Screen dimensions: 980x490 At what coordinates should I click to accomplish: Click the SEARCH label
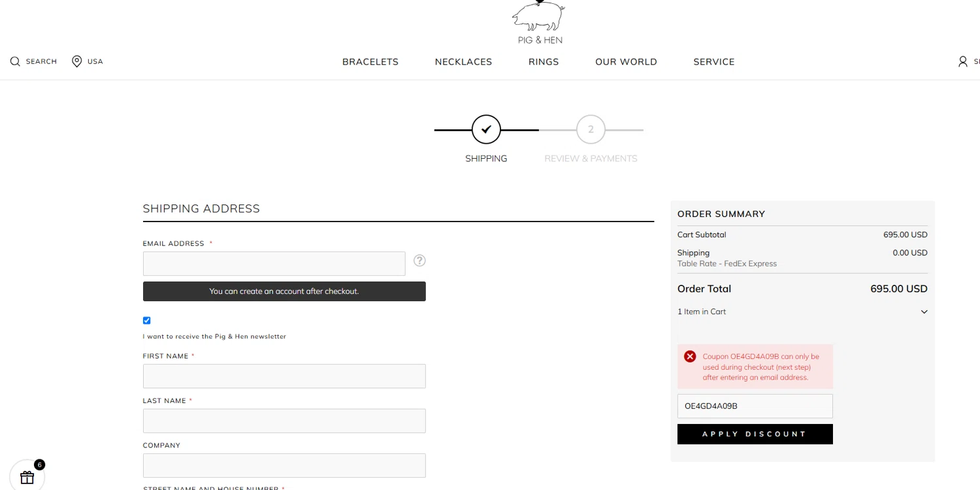coord(41,61)
